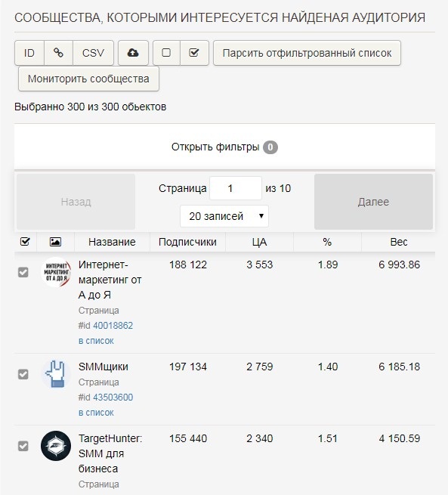Click в список under Интернет-маркетинг
Viewport: 448px width, 495px height.
point(96,341)
